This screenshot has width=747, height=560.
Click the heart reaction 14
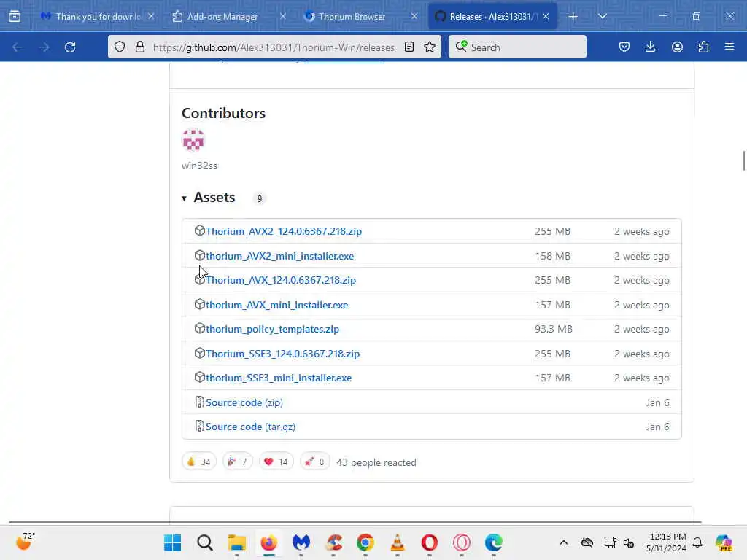[276, 462]
